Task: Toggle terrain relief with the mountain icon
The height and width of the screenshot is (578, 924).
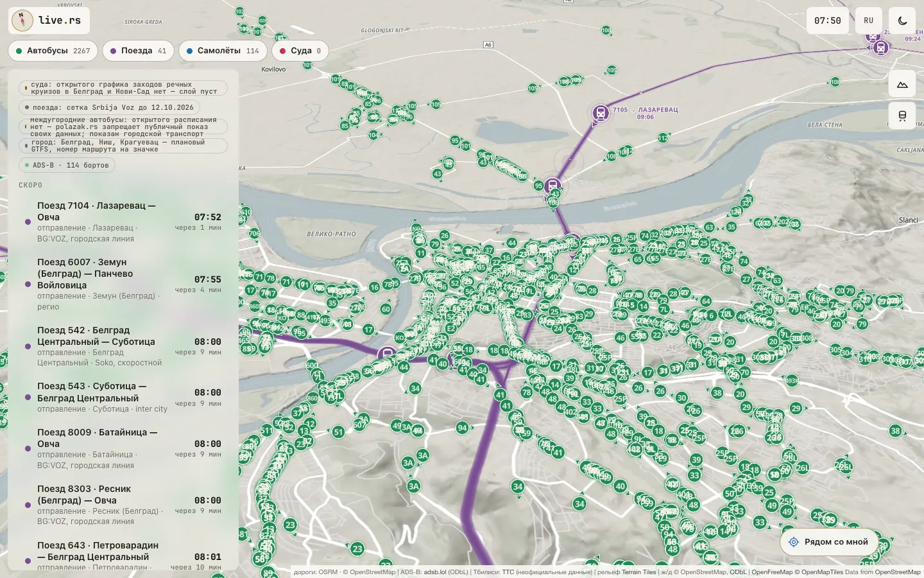Action: click(902, 84)
